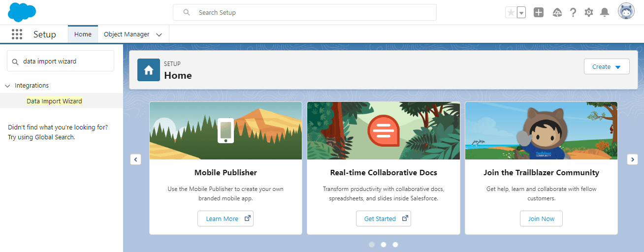The height and width of the screenshot is (252, 644).
Task: Open the Setup gear icon
Action: click(x=589, y=13)
